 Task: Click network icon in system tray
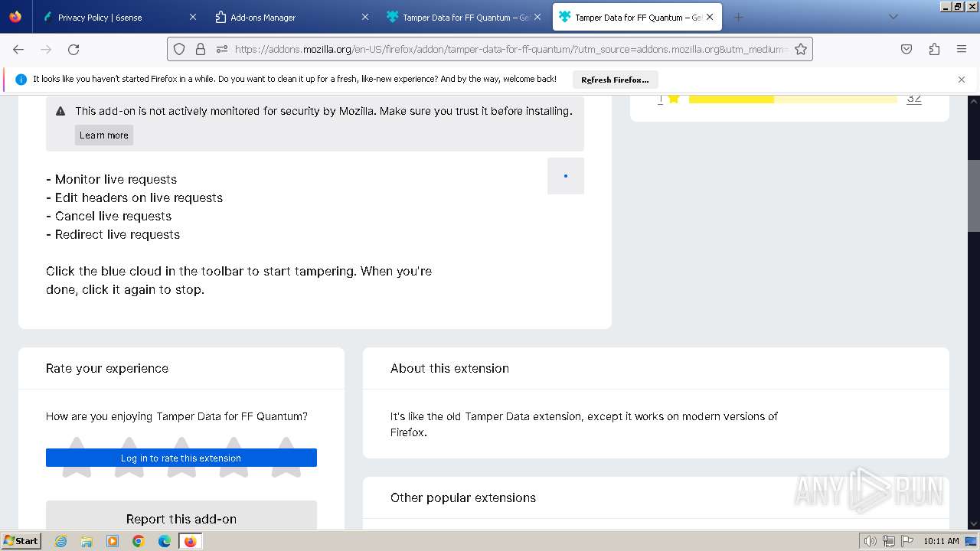pos(889,541)
